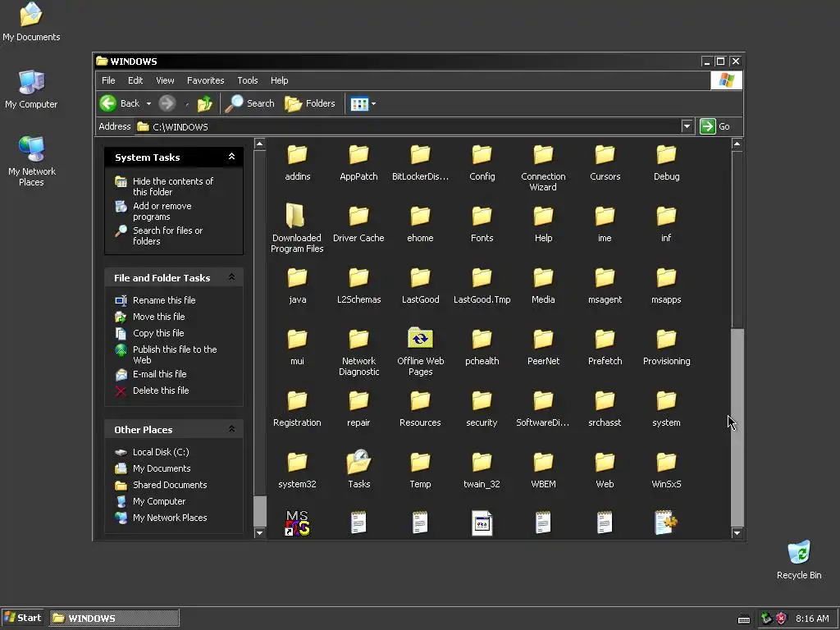This screenshot has height=630, width=840.
Task: Click the task pane scrollbar down arrow
Action: coord(260,532)
